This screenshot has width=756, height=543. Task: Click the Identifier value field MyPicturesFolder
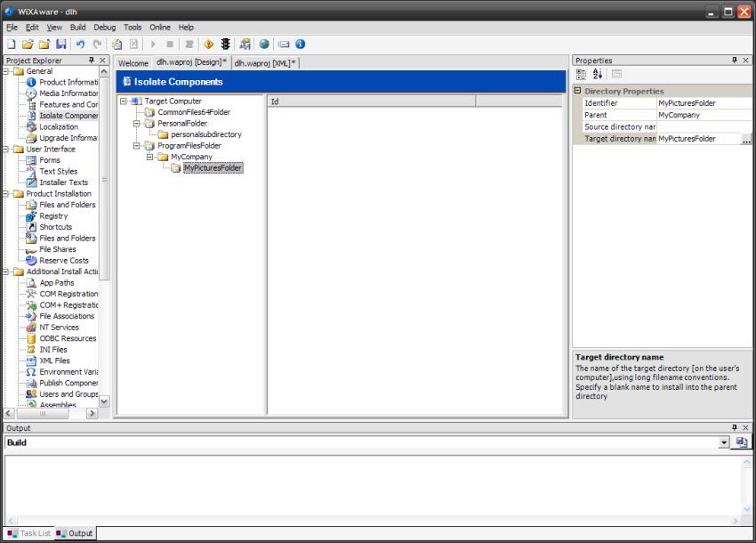704,103
